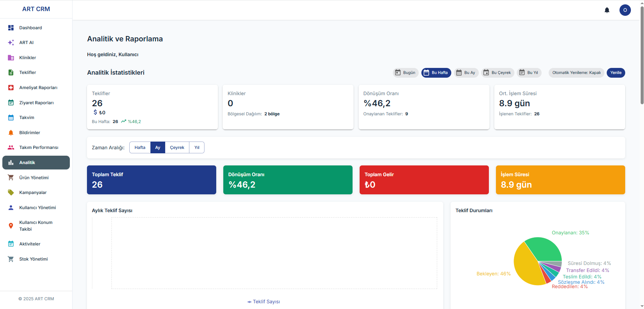Click the Klinikler building icon
The height and width of the screenshot is (309, 644).
(x=11, y=58)
